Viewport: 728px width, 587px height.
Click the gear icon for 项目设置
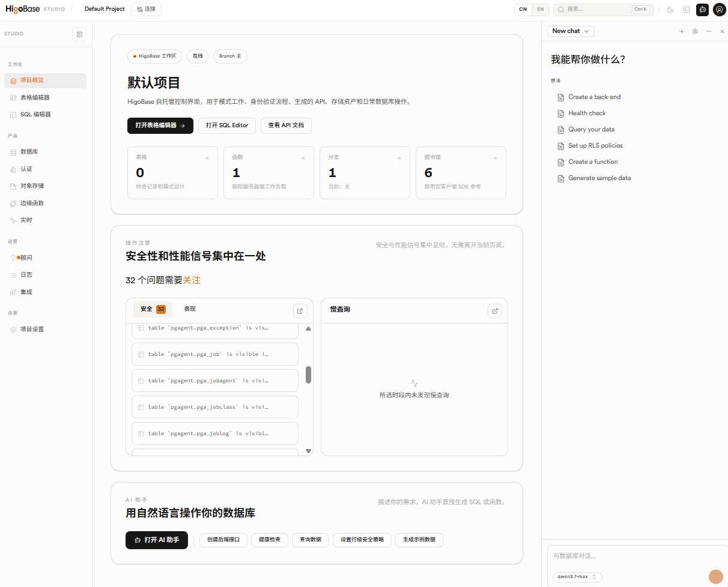click(14, 330)
